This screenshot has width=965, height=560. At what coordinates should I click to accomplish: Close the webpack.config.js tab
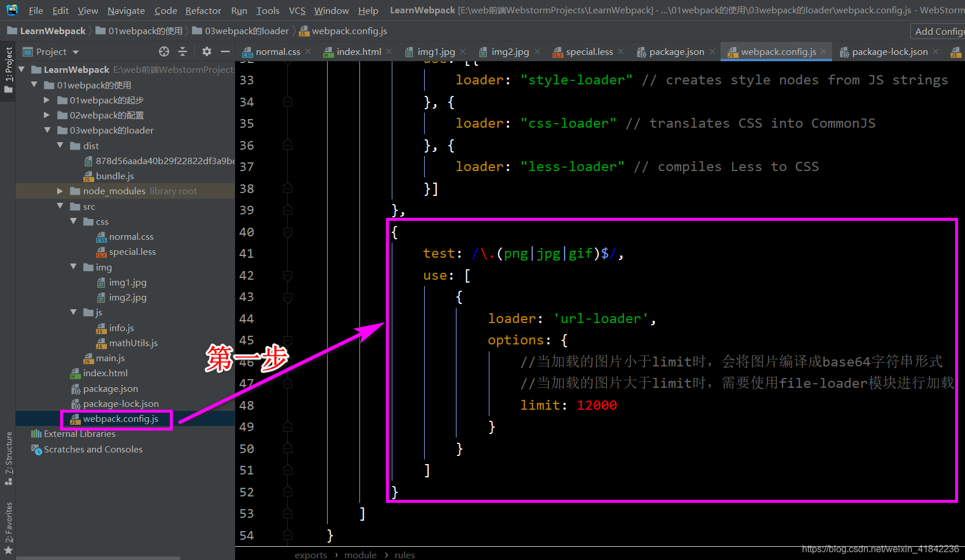pyautogui.click(x=824, y=51)
